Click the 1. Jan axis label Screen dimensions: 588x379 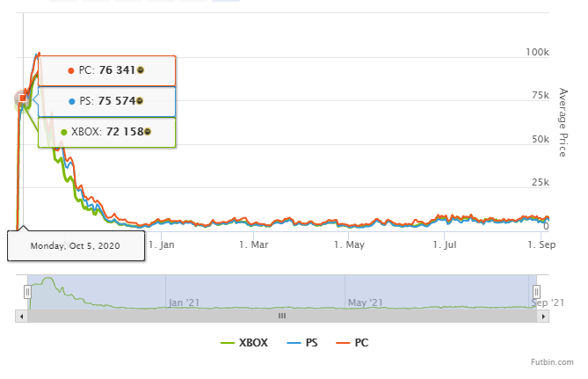[x=162, y=244]
